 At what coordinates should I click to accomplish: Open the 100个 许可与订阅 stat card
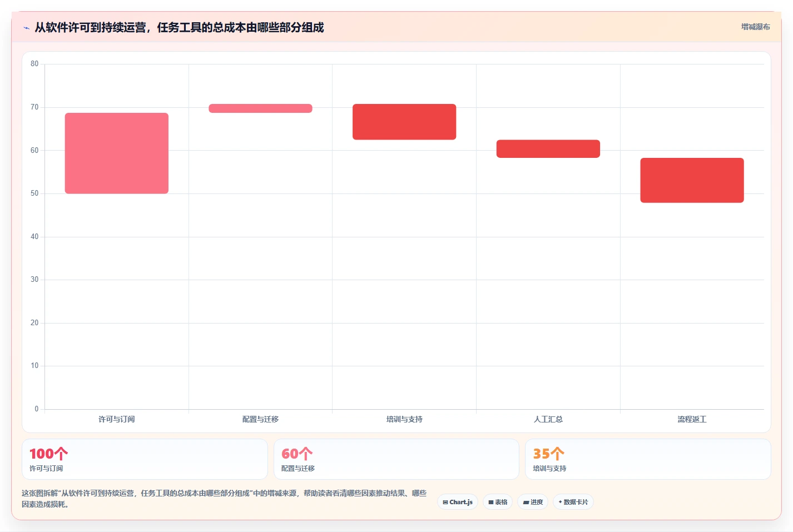click(145, 459)
